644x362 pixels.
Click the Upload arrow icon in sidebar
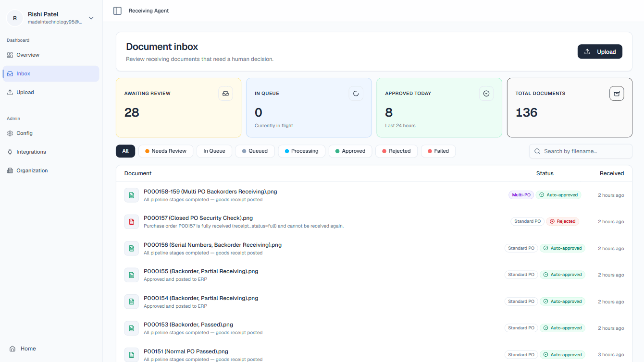pos(10,93)
